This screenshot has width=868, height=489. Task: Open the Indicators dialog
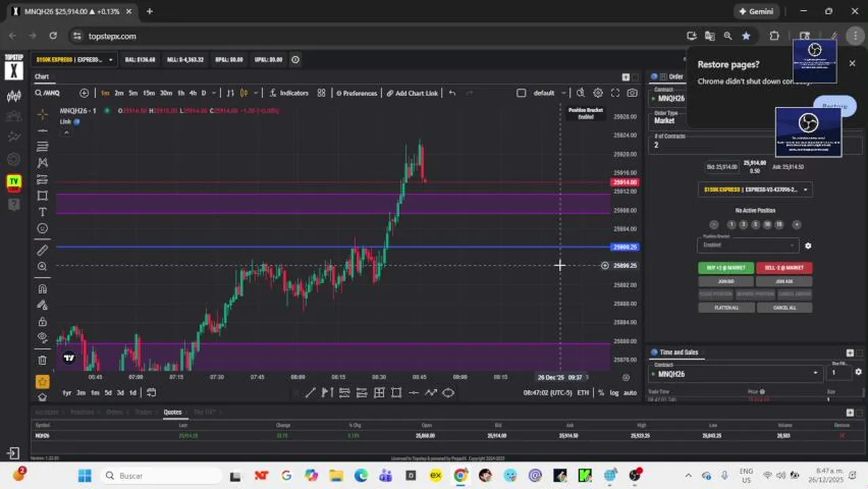point(289,93)
